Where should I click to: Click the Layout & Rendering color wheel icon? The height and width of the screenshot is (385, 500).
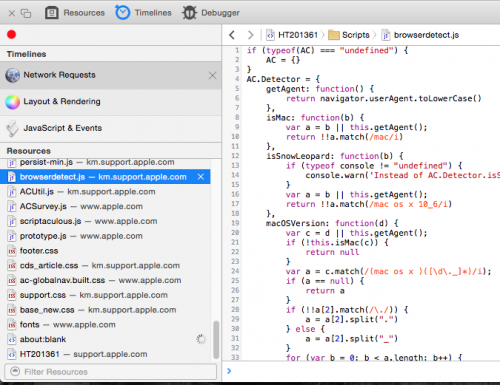pyautogui.click(x=13, y=102)
